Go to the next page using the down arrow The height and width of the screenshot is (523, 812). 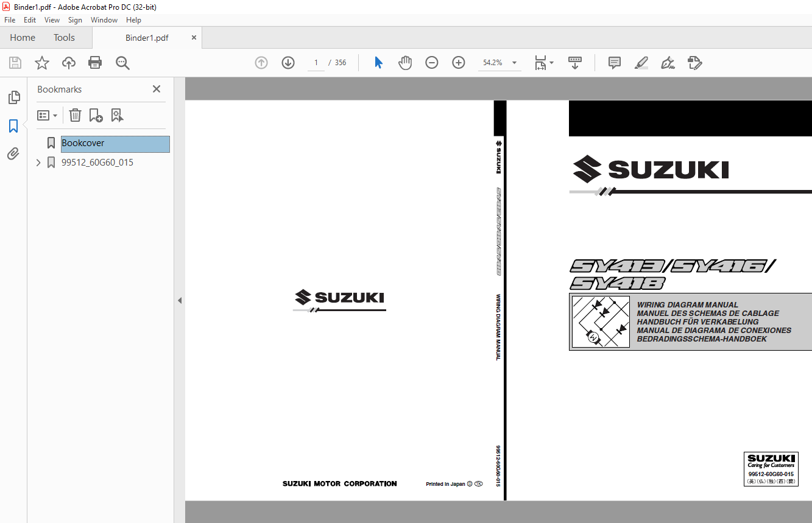288,63
